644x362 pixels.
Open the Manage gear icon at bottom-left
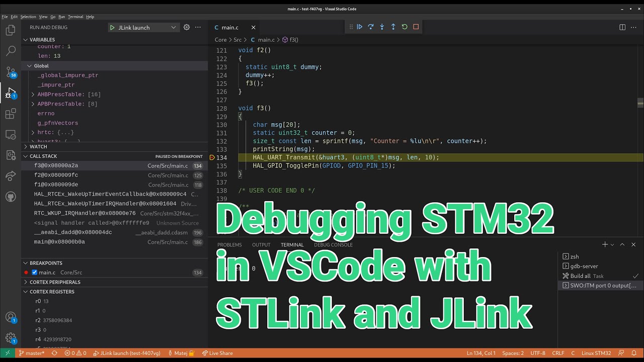click(x=10, y=338)
